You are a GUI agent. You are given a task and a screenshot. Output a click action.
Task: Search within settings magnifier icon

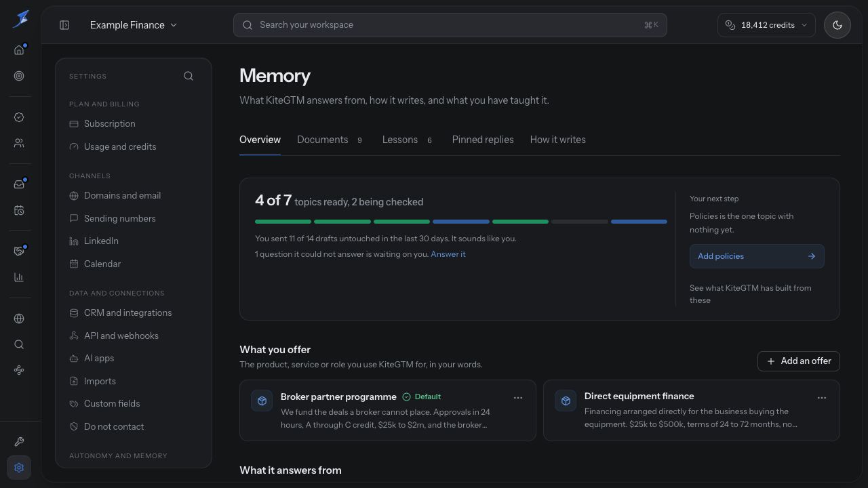[x=189, y=76]
